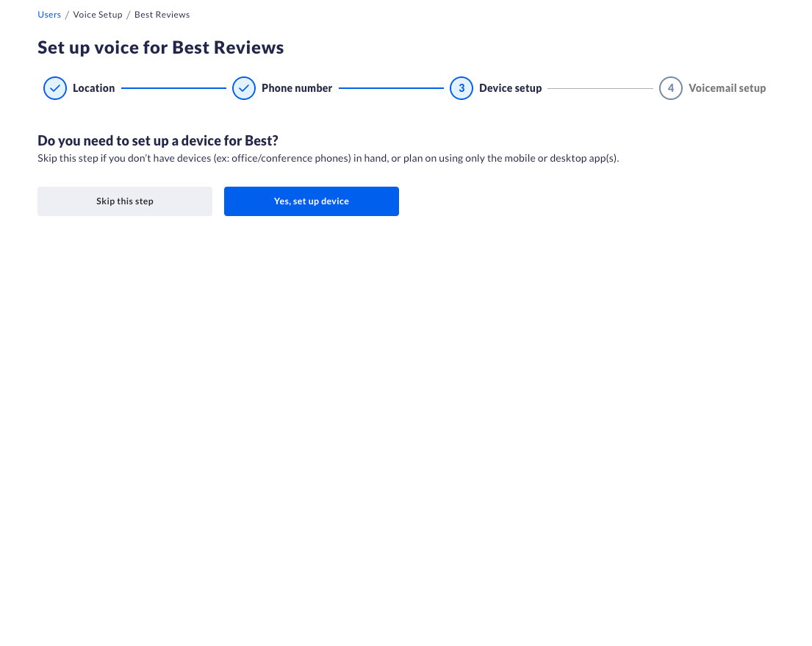Open the Users breadcrumb link
This screenshot has height=646, width=812.
pyautogui.click(x=48, y=14)
